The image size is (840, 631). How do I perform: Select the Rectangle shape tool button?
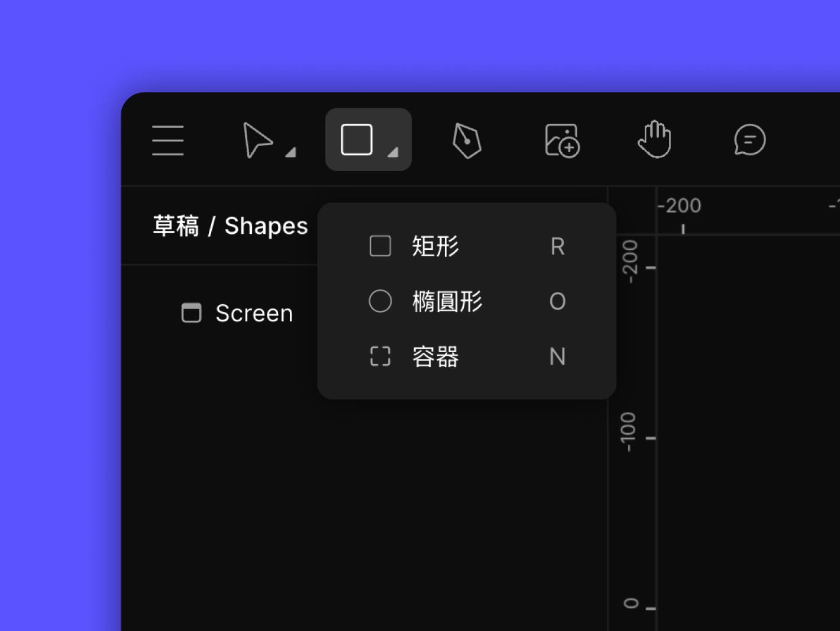[357, 140]
